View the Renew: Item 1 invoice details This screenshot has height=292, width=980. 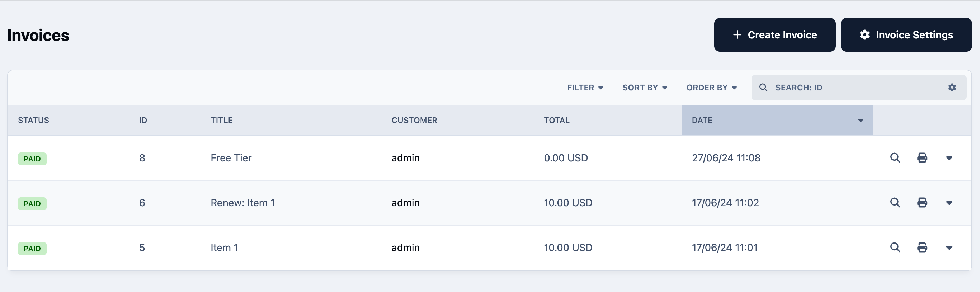[895, 203]
